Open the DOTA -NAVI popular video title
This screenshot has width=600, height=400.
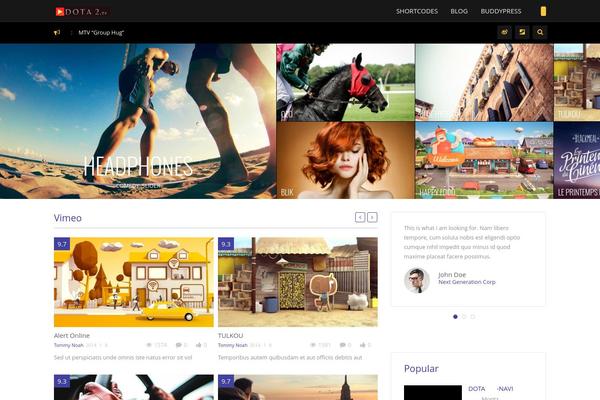coord(491,389)
